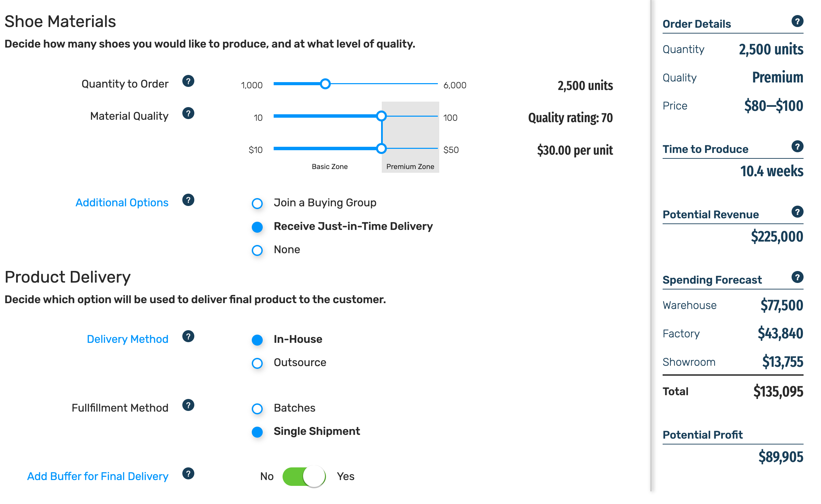Image resolution: width=821 pixels, height=504 pixels.
Task: Click help icon next to Quantity to Order
Action: [188, 81]
